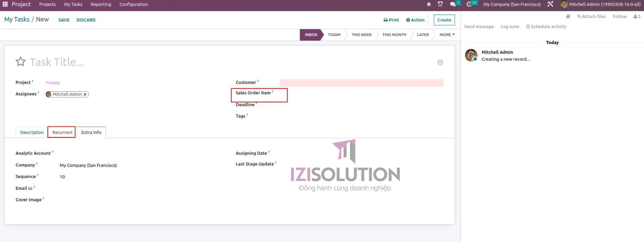Toggle Follow on this task
Screen dimensions: 644x242
620,16
